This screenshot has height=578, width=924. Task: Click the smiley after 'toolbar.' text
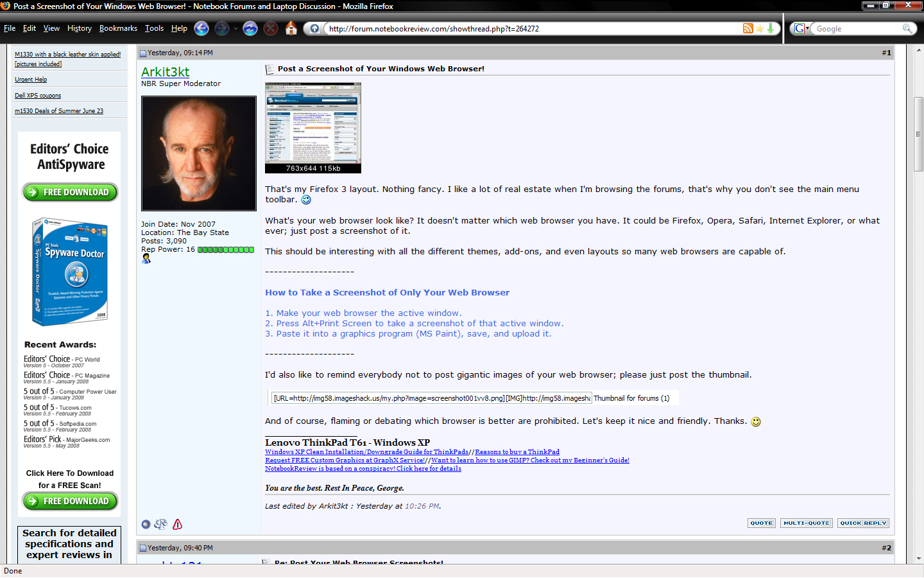pyautogui.click(x=306, y=200)
